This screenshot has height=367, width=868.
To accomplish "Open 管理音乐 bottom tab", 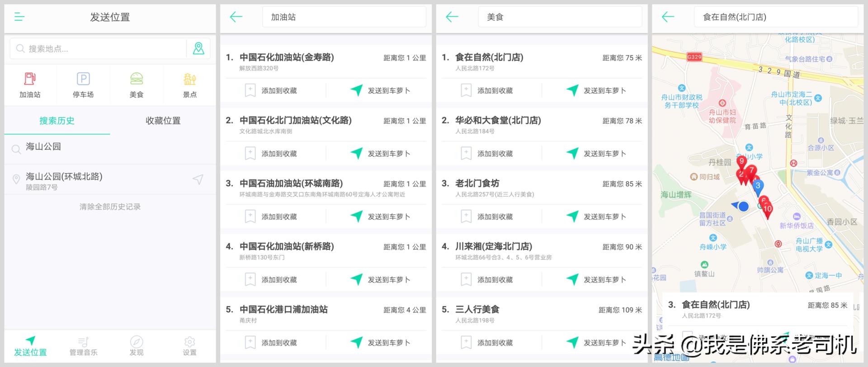I will coord(83,346).
